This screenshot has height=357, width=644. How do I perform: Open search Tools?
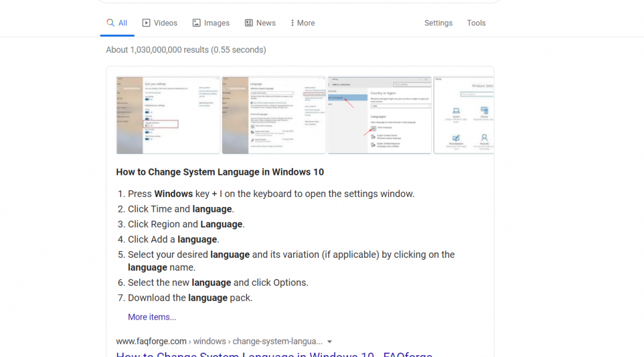[476, 23]
